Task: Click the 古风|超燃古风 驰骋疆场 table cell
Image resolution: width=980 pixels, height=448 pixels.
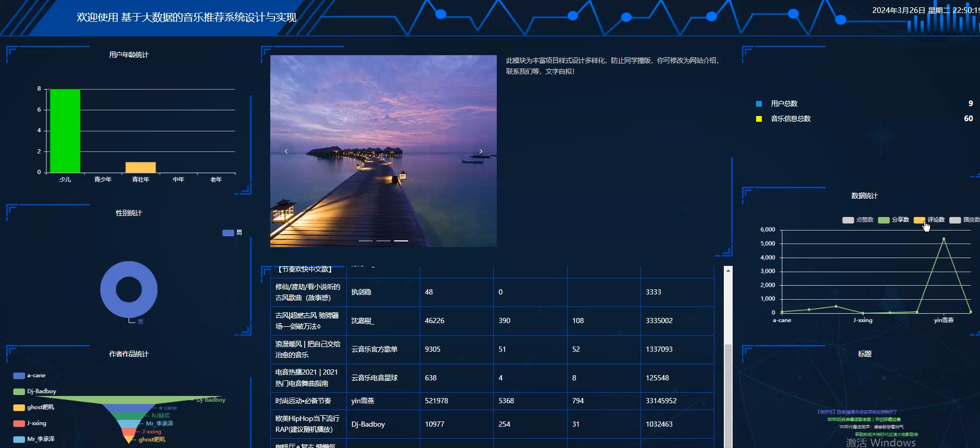Action: coord(308,321)
